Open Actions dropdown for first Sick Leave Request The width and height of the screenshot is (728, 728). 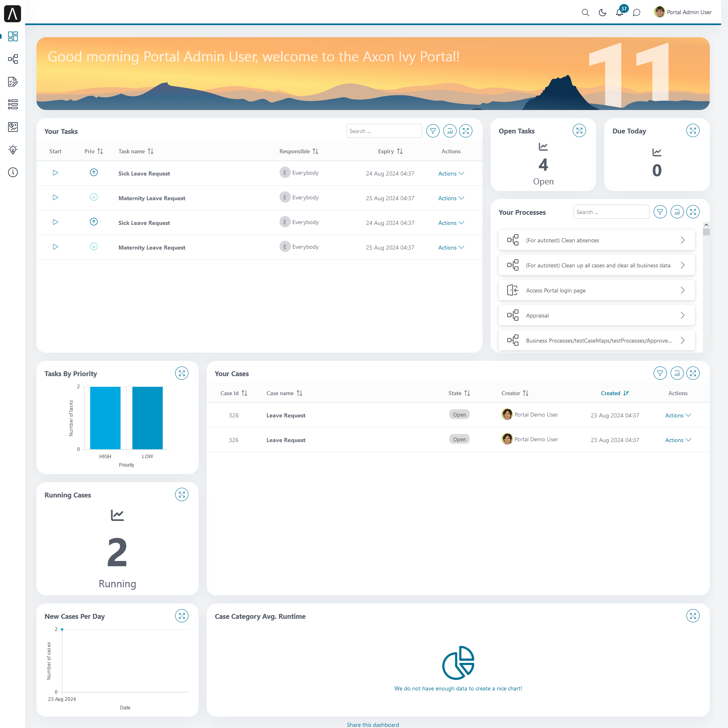point(451,174)
